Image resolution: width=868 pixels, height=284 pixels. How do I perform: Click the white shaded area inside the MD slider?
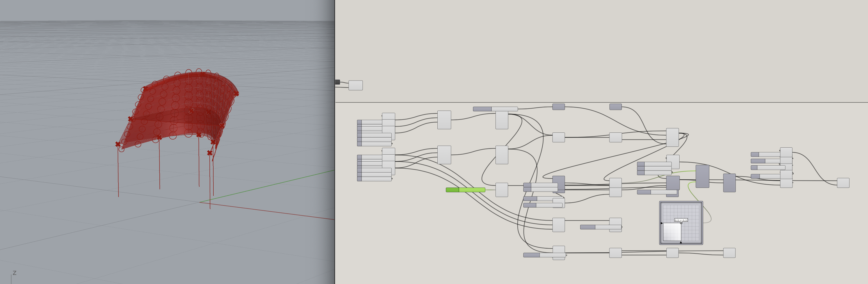click(672, 232)
